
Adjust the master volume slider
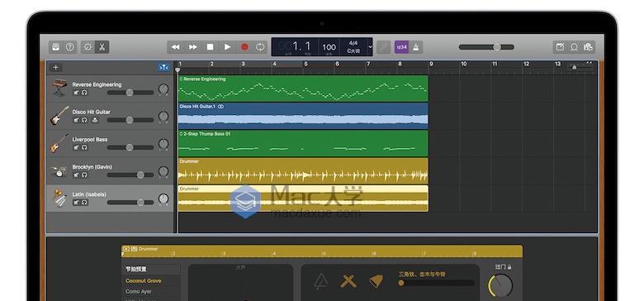[486, 47]
